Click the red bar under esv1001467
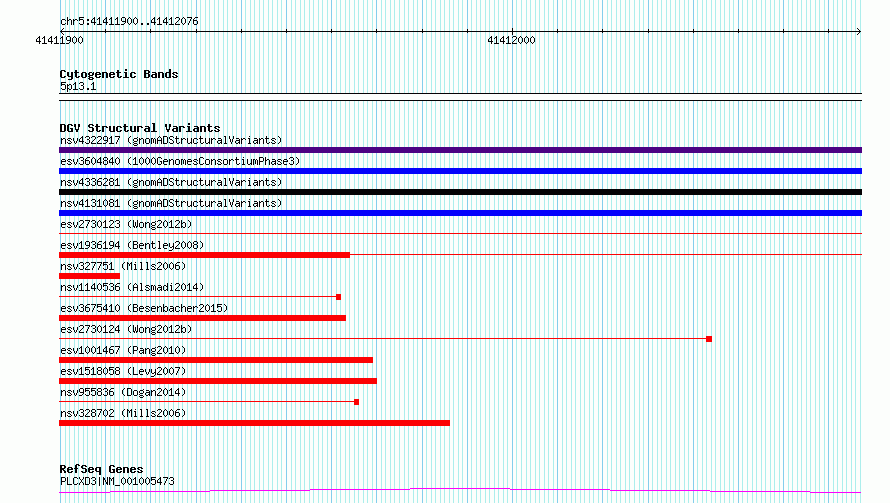The height and width of the screenshot is (503, 890). (x=216, y=360)
